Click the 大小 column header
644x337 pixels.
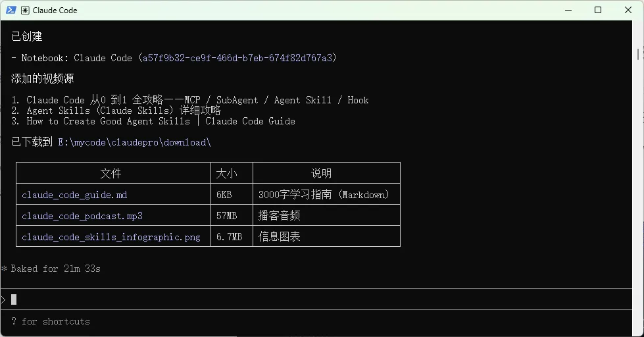[x=226, y=173]
